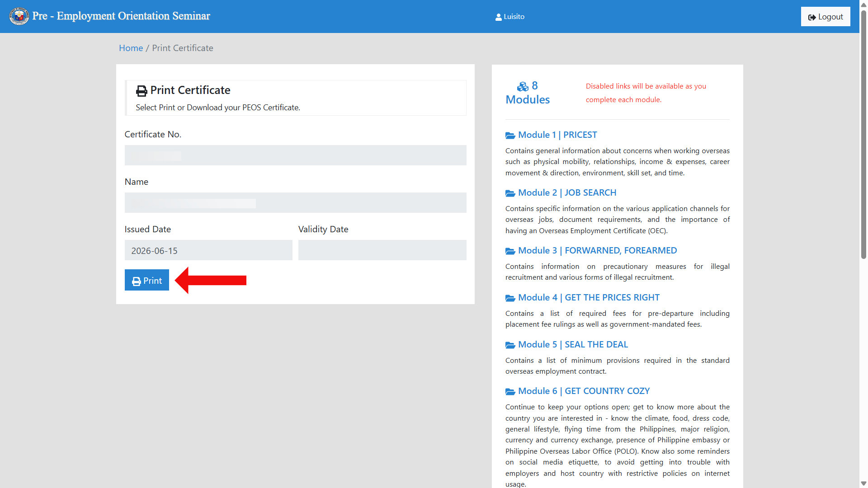This screenshot has height=488, width=868.
Task: Click the 'Print Certificate' breadcrumb text
Action: [x=183, y=48]
